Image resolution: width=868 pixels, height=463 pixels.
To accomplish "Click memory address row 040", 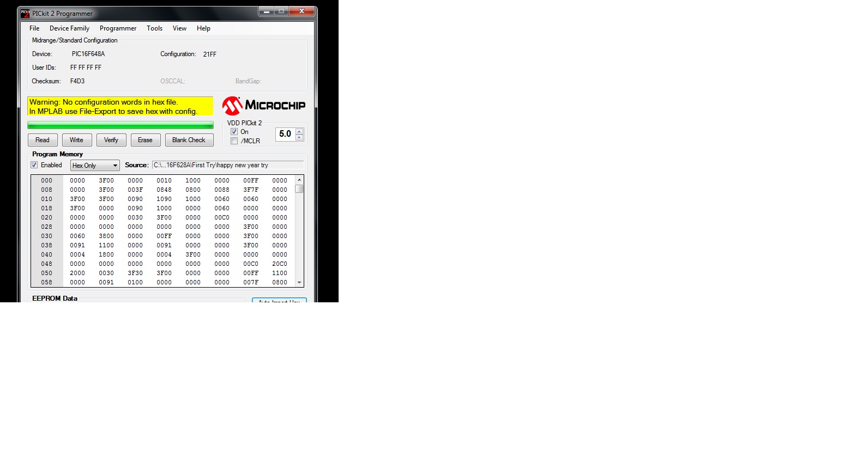I will (47, 254).
